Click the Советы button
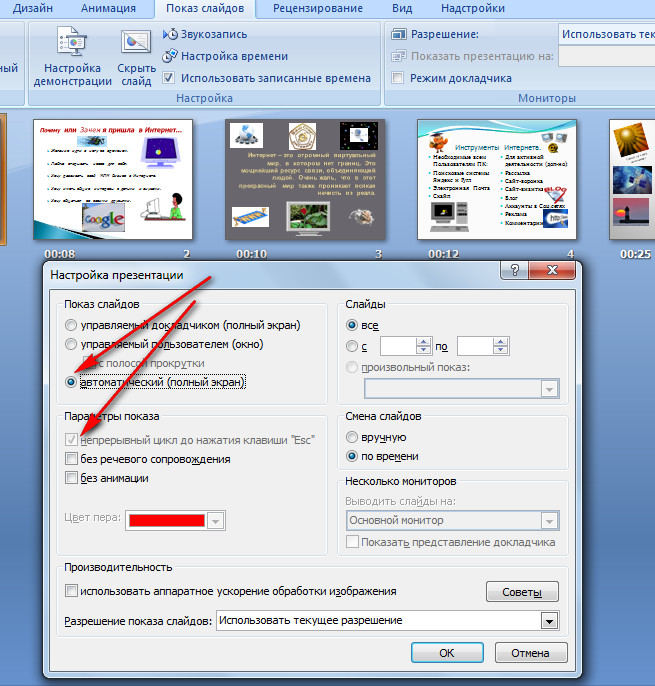Image resolution: width=655 pixels, height=686 pixels. click(x=522, y=592)
